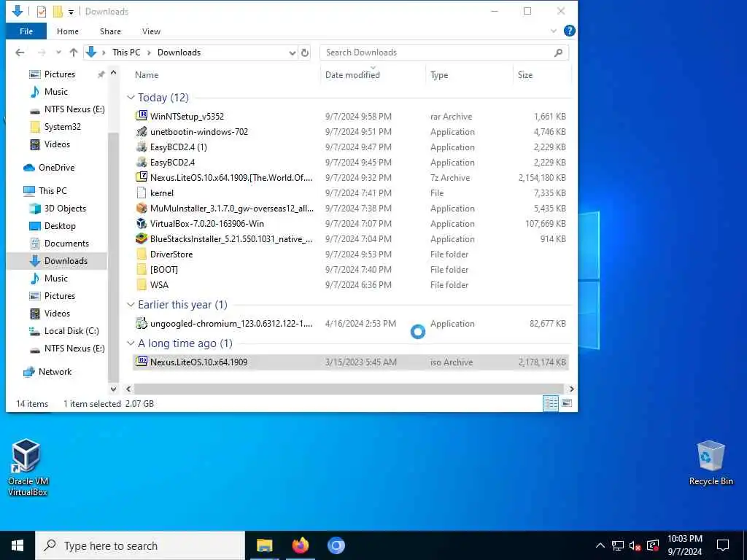Expand the ribbon with the chevron

(x=553, y=31)
